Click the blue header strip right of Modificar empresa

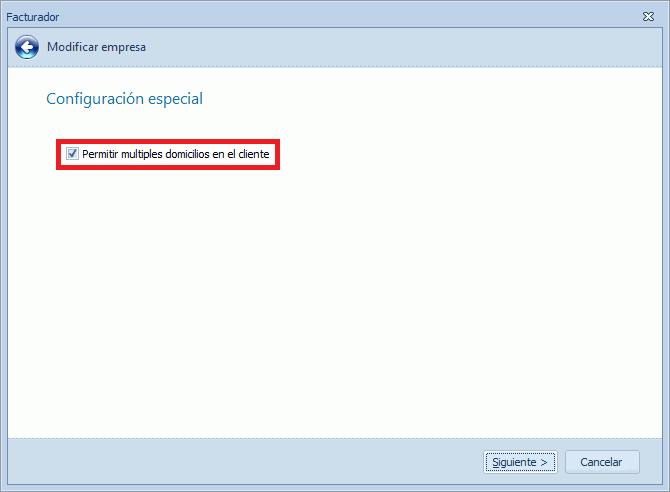point(402,47)
